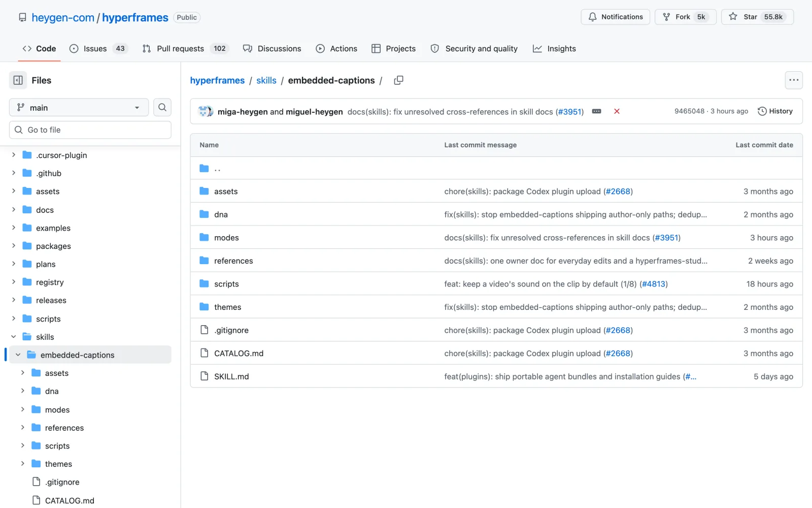The width and height of the screenshot is (812, 508).
Task: Open the Pull requests tab
Action: 185,49
